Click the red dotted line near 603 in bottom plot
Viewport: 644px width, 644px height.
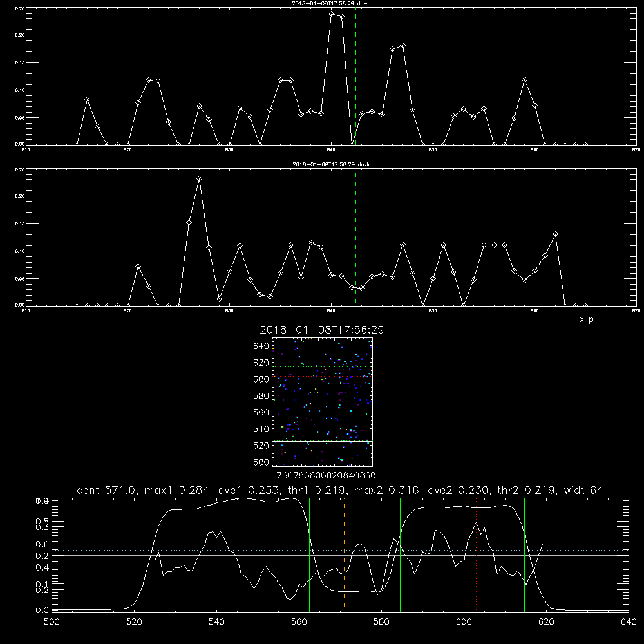click(476, 554)
